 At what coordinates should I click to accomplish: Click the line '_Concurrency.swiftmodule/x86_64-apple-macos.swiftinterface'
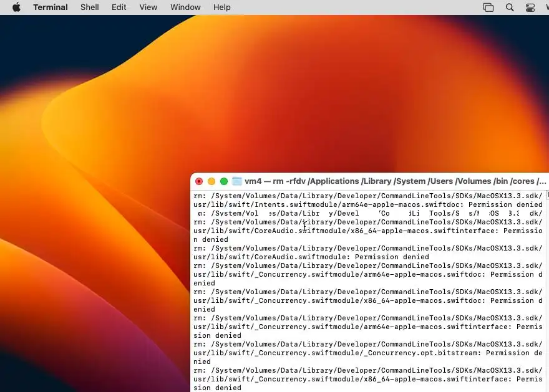(x=367, y=379)
